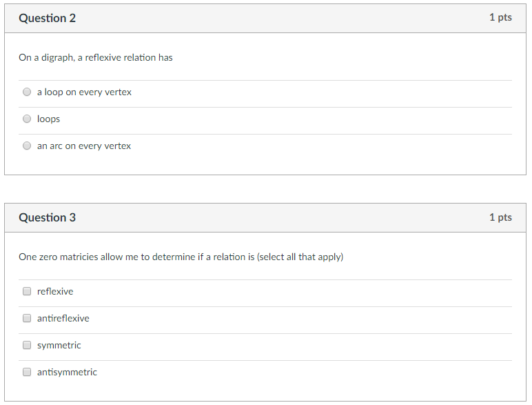Click the "1 pts" label on Question 3
This screenshot has height=405, width=532.
coord(500,217)
